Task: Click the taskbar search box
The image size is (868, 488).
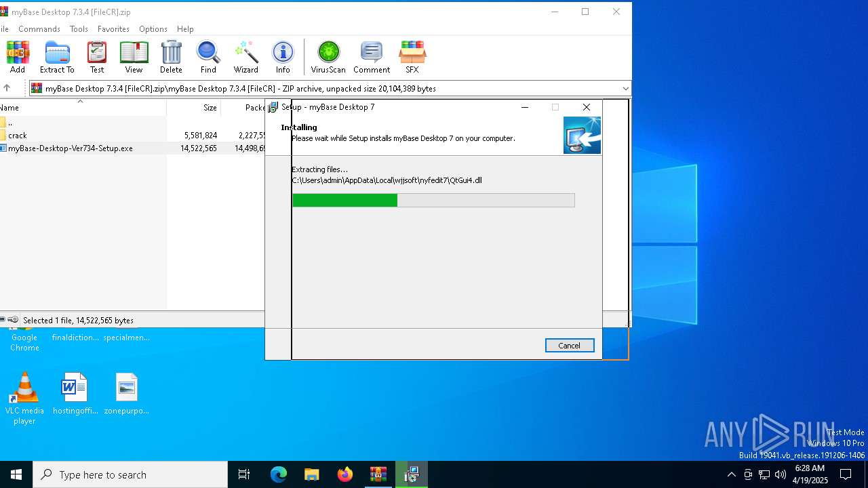Action: click(130, 474)
